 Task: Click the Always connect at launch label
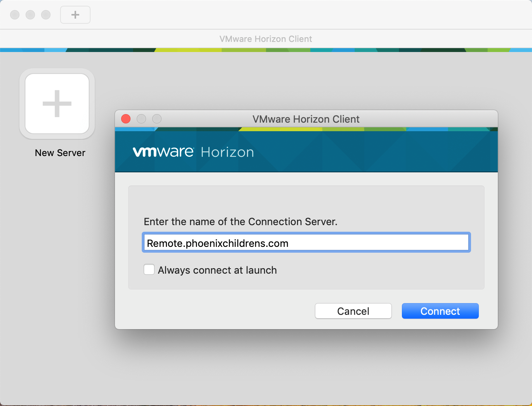pyautogui.click(x=217, y=270)
